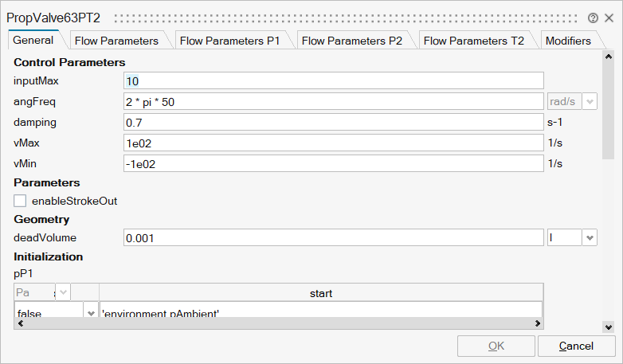The height and width of the screenshot is (364, 623).
Task: Enable the enableStrokeOut checkbox
Action: [20, 201]
